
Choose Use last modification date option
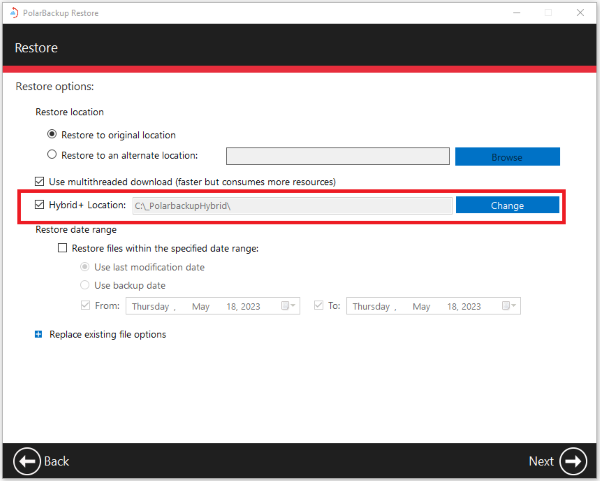coord(85,267)
